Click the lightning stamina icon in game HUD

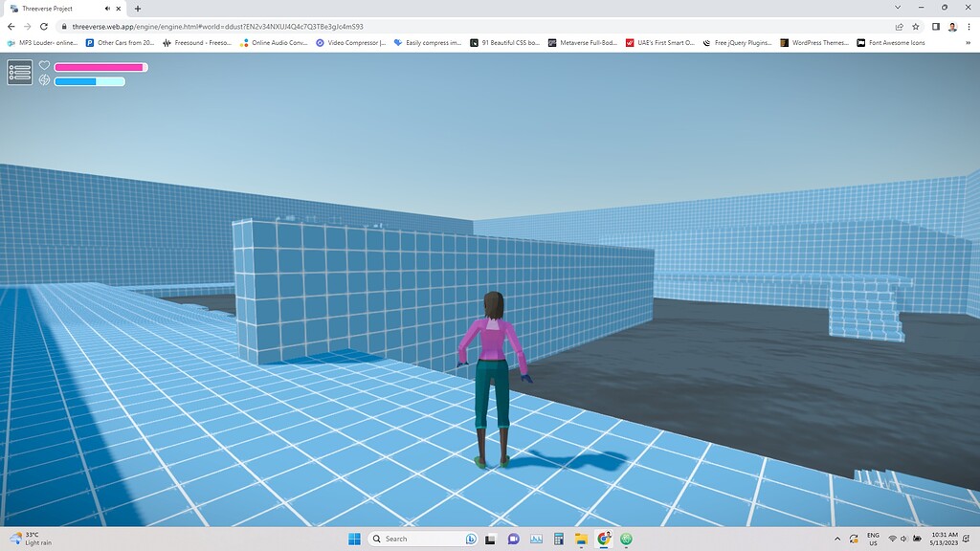(44, 80)
